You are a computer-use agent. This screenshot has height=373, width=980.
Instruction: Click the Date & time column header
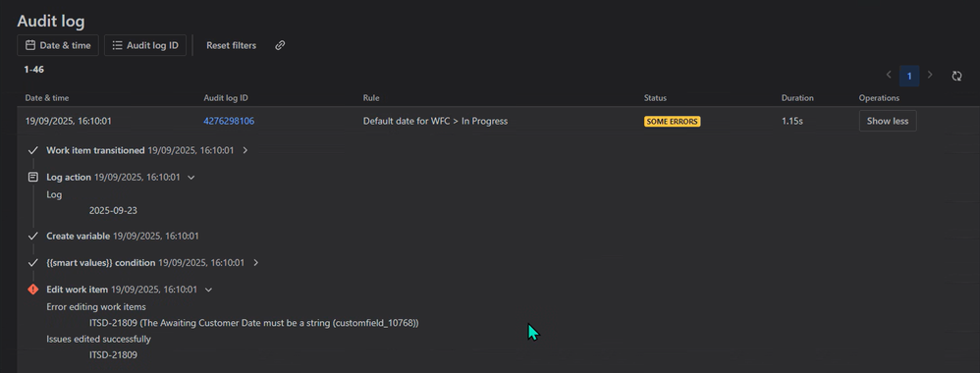[47, 98]
